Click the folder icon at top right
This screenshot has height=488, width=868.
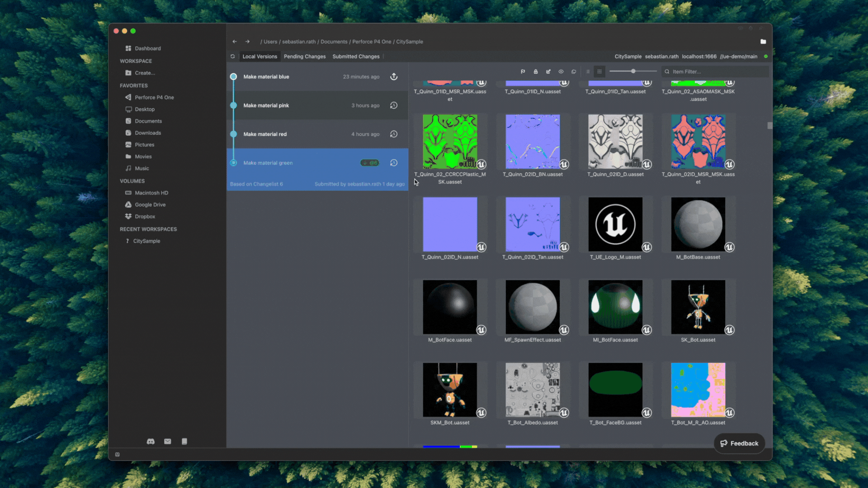763,42
